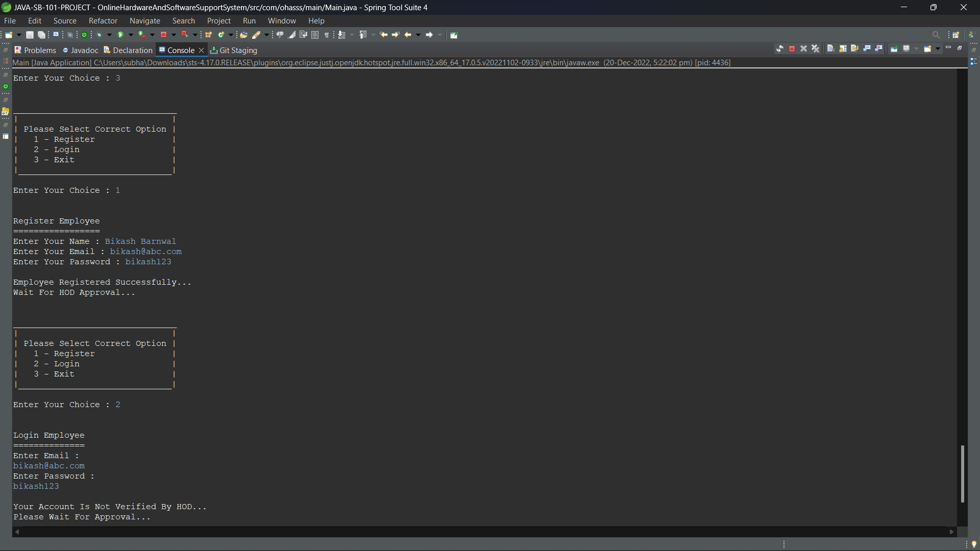980x551 pixels.
Task: Open the Open Console dropdown arrow
Action: (938, 49)
